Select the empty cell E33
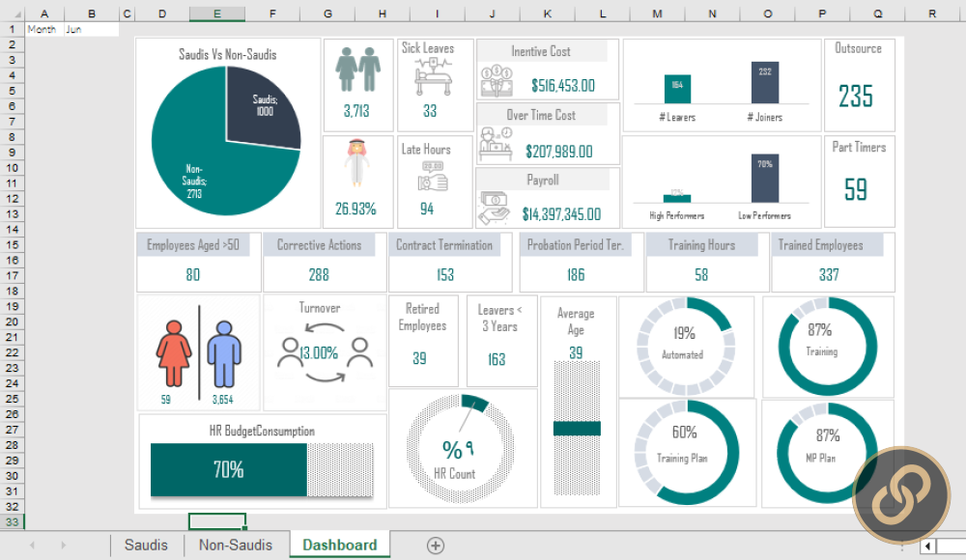The width and height of the screenshot is (966, 560). [217, 521]
